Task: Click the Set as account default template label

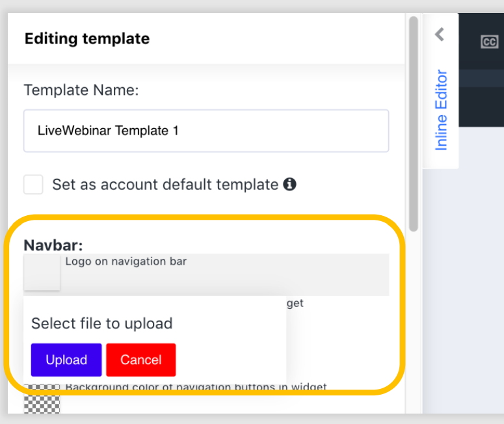Action: [x=165, y=184]
